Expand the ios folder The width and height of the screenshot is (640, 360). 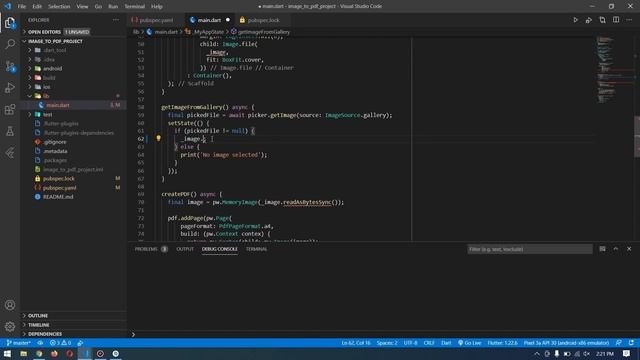47,87
